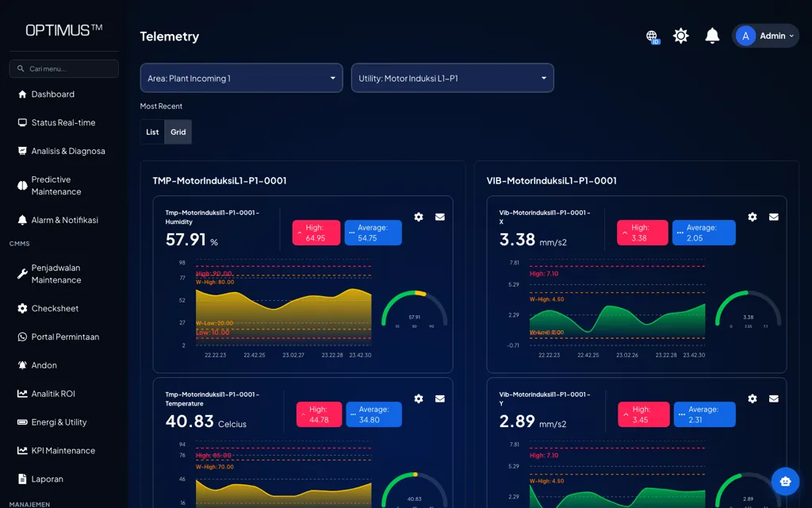
Task: Switch to List view
Action: click(152, 133)
